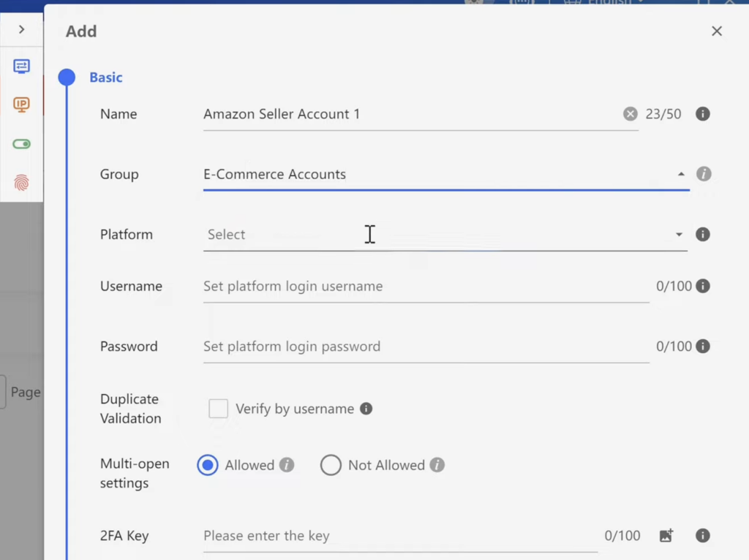Click the info icon next to Verify by username
The height and width of the screenshot is (560, 749).
click(366, 409)
